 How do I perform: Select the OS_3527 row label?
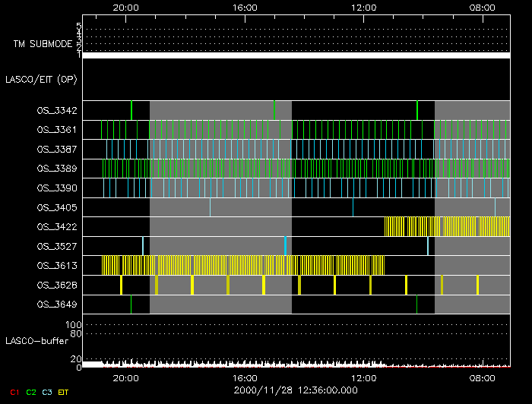click(57, 246)
